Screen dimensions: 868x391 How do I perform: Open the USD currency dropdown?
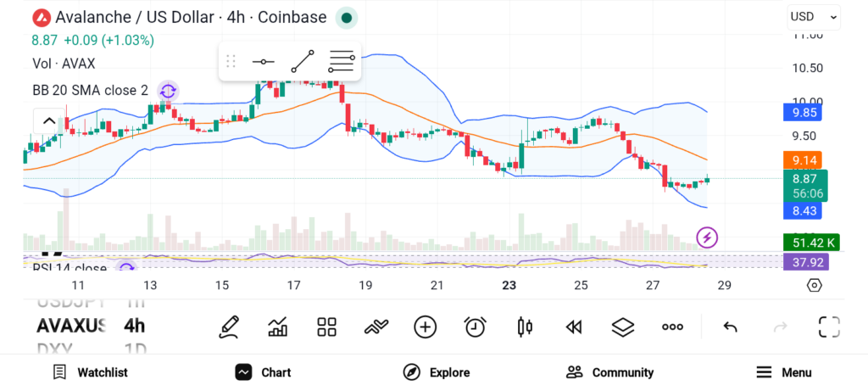(x=814, y=17)
